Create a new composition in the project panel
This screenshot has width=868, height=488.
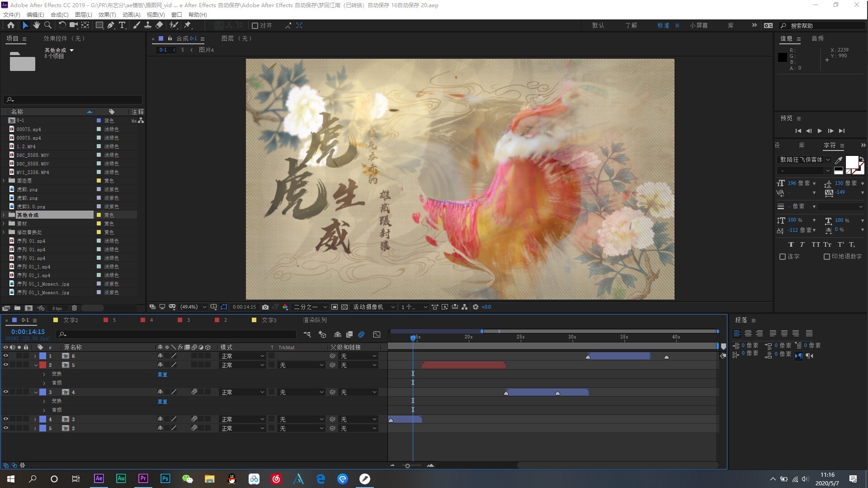[x=28, y=308]
